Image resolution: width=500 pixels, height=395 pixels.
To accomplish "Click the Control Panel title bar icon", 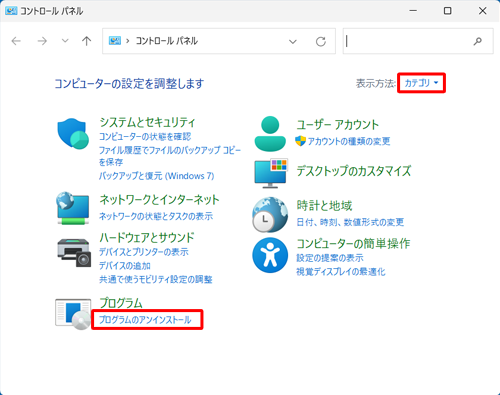I will tap(11, 11).
